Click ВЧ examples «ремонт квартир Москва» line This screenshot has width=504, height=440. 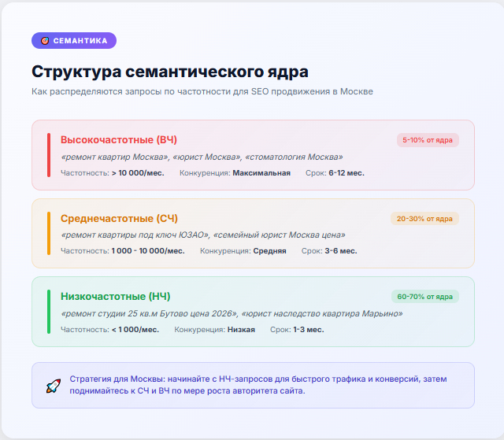[202, 157]
